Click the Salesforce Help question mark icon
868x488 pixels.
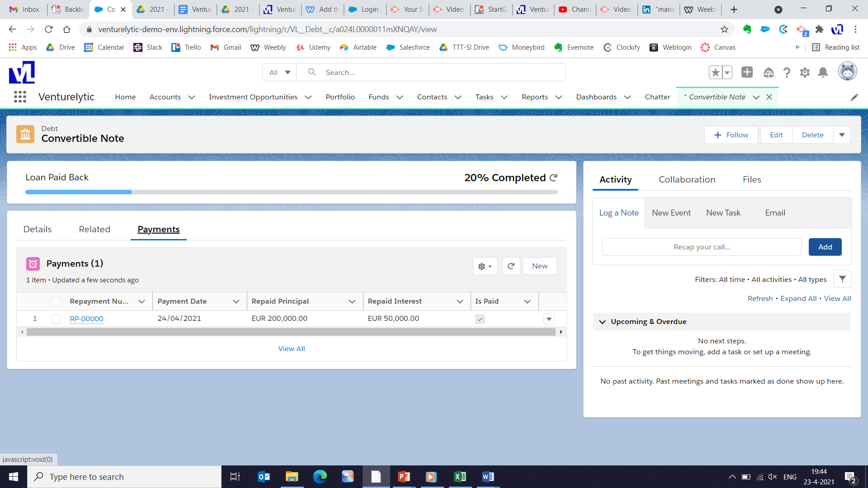click(x=787, y=72)
